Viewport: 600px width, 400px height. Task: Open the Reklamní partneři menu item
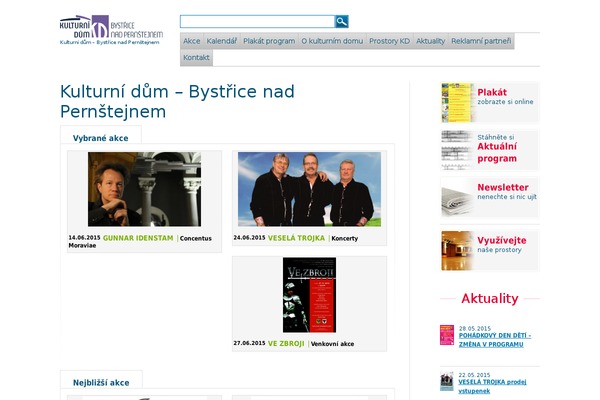pyautogui.click(x=481, y=41)
